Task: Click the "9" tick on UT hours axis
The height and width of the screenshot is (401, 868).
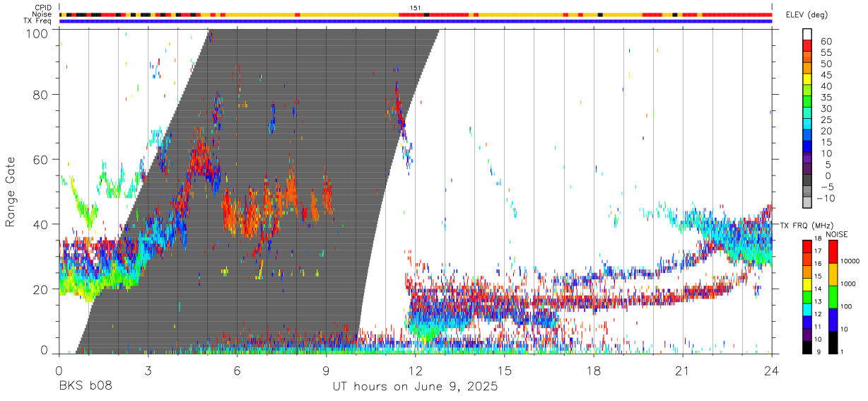Action: tap(327, 370)
